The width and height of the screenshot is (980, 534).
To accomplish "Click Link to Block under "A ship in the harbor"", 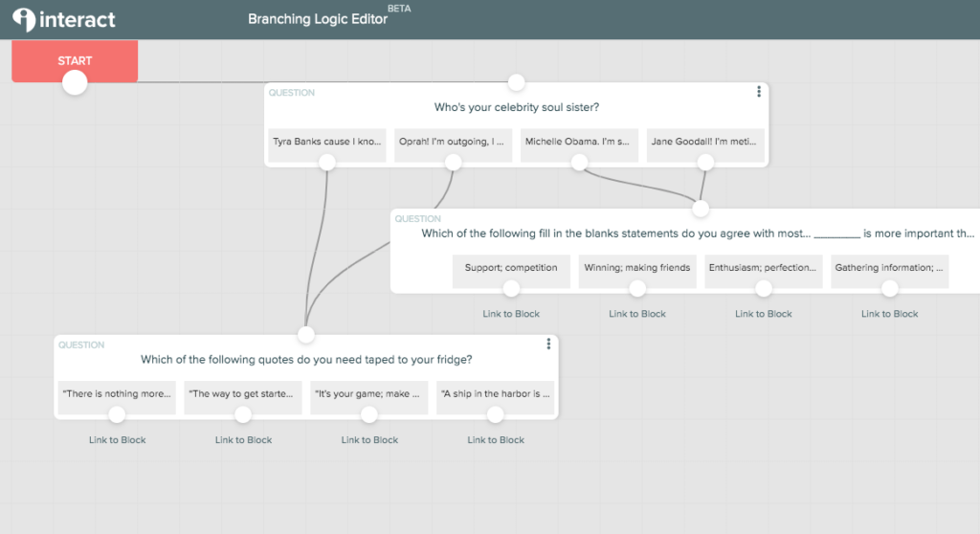I will tap(496, 440).
